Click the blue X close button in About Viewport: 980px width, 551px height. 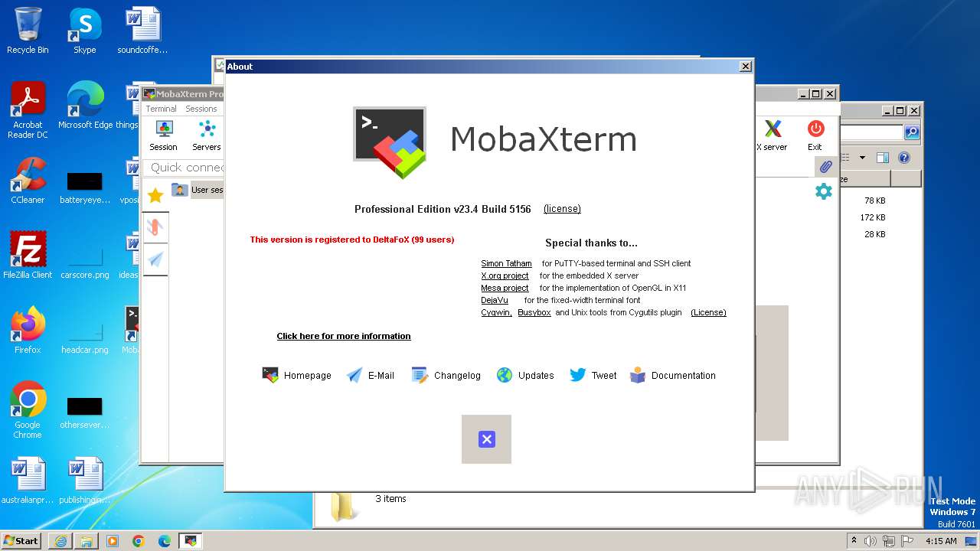(x=486, y=439)
